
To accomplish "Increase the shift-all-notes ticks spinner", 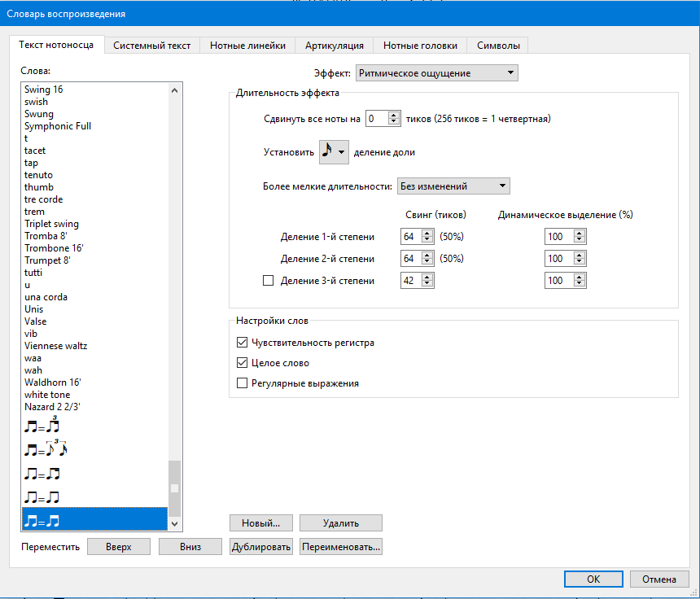I will click(x=395, y=115).
